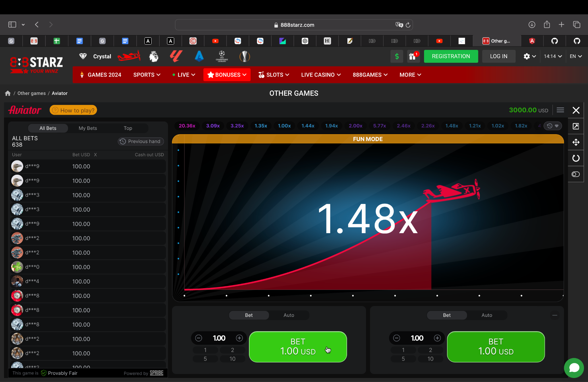The height and width of the screenshot is (382, 588).
Task: Click the Premier League lion icon
Action: [x=154, y=56]
